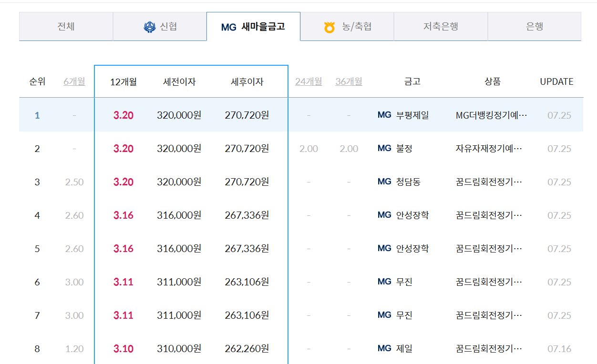
Task: Click MG logo beside 불정
Action: click(384, 148)
